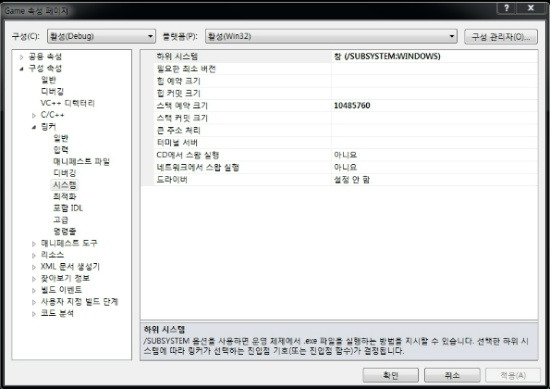The width and height of the screenshot is (550, 389).
Task: Close the Game 속성 페이지 dialog
Action: pos(531,8)
